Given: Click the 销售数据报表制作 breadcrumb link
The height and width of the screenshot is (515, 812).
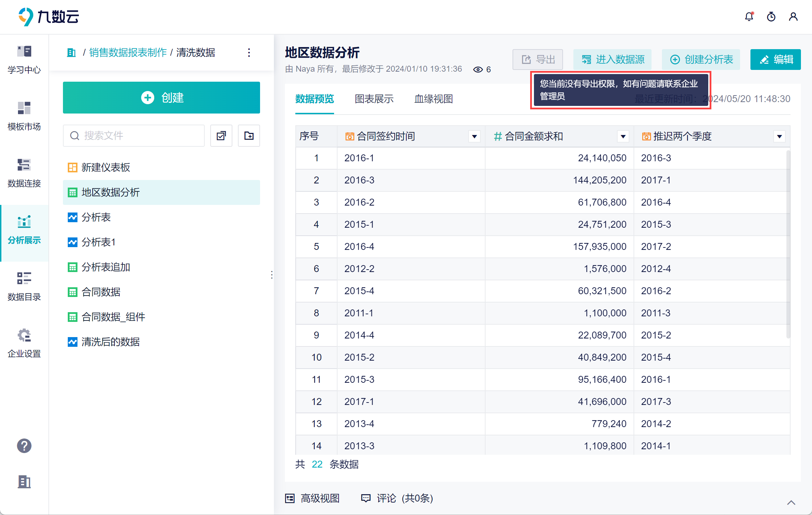Looking at the screenshot, I should pos(128,53).
